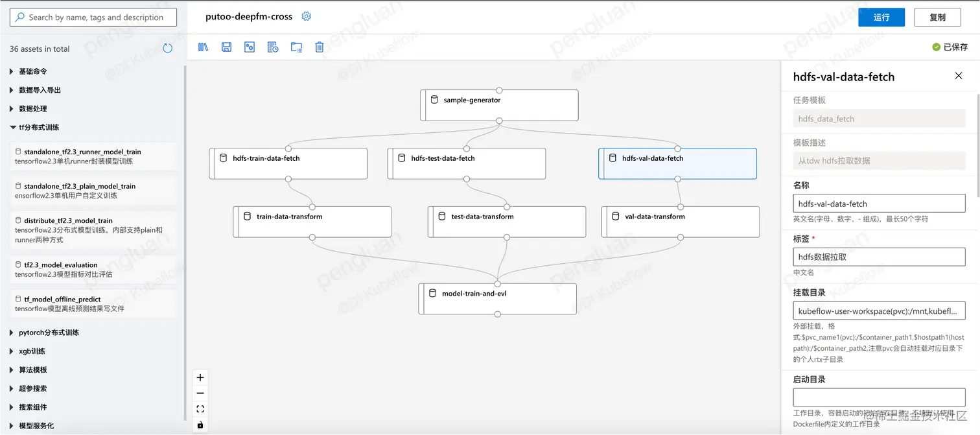Click the disabled 任务模板 field hdfs_data_fetch
980x435 pixels.
pos(879,119)
